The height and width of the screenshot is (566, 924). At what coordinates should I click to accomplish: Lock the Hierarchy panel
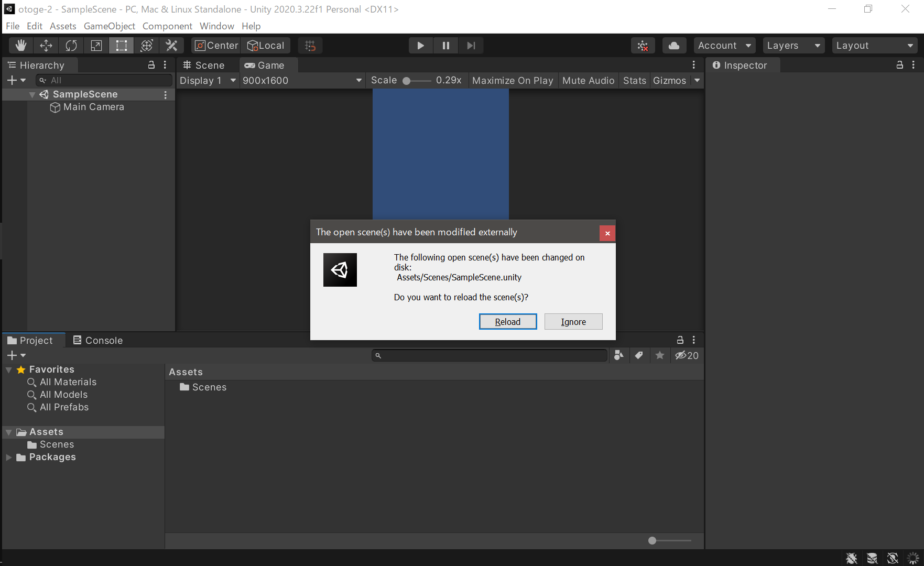click(x=151, y=65)
